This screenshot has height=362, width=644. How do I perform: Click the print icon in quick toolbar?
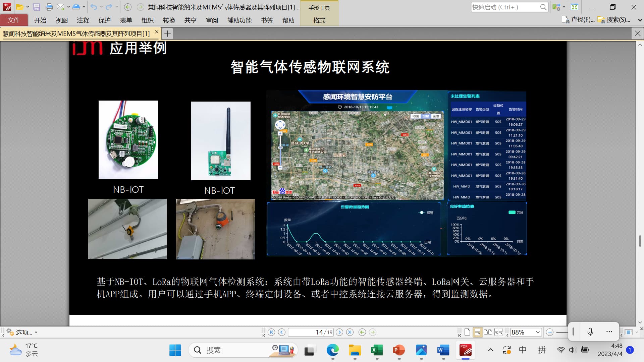pyautogui.click(x=49, y=7)
